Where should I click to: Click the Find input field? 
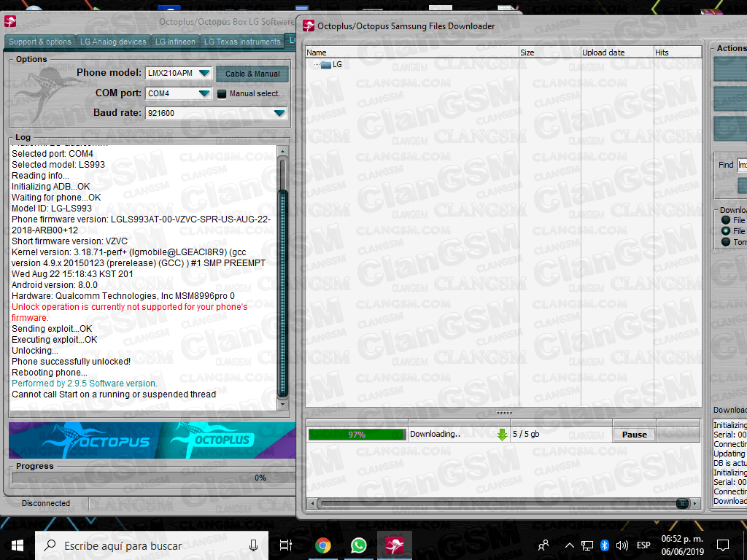[x=742, y=165]
